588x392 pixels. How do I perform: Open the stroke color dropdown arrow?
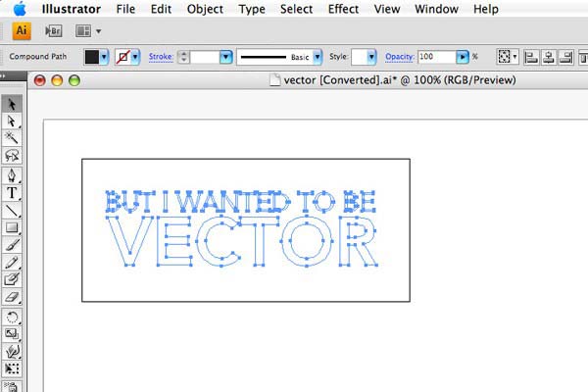point(135,57)
